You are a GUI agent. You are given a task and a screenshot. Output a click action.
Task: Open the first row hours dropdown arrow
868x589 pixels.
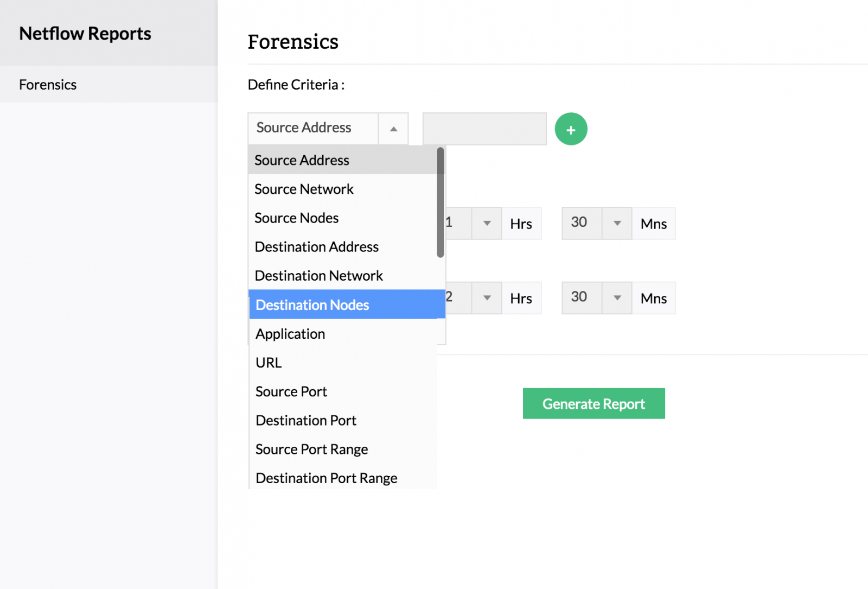tap(487, 223)
